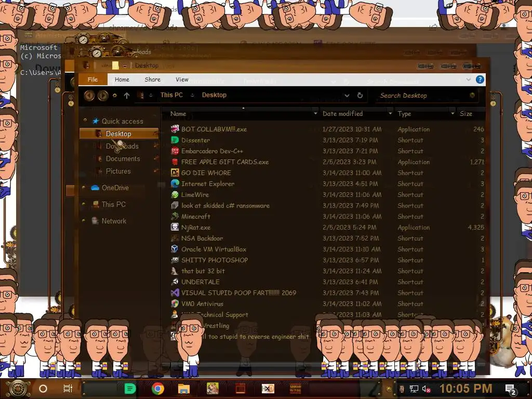This screenshot has height=399, width=532.
Task: Expand the OneDrive tree node
Action: pyautogui.click(x=84, y=187)
